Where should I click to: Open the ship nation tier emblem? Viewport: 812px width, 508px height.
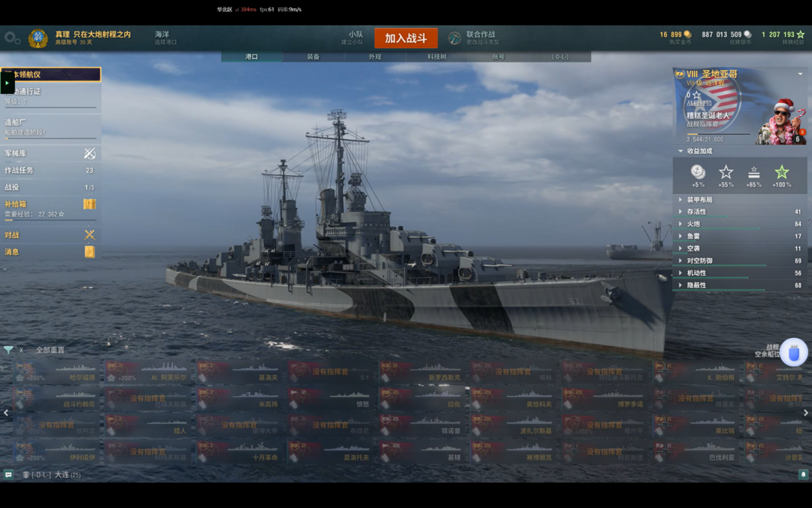tap(680, 74)
